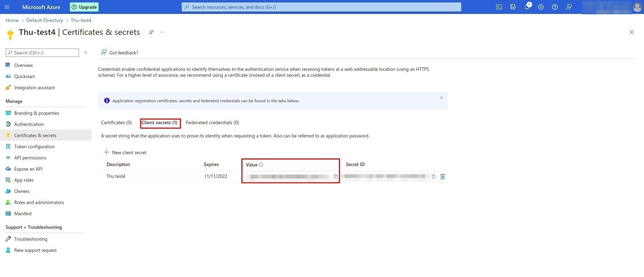Click Description column header

[118, 164]
